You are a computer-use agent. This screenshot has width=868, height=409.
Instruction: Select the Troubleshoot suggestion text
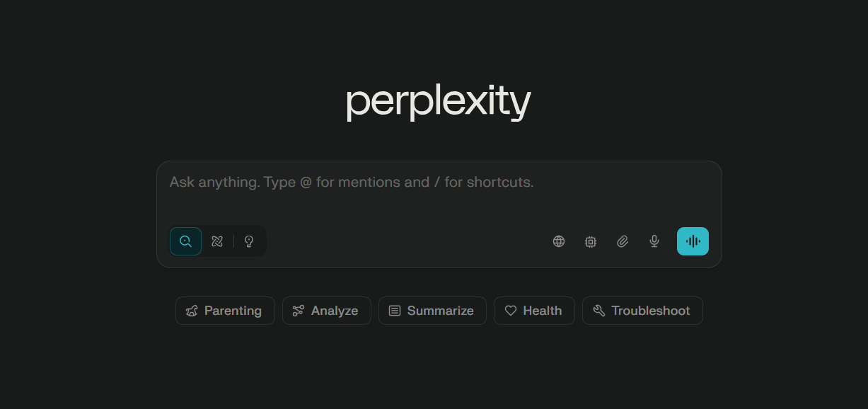650,311
